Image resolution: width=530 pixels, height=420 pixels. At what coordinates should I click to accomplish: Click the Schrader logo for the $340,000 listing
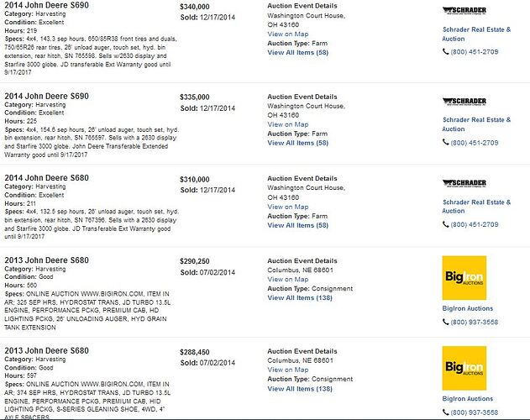pos(464,10)
